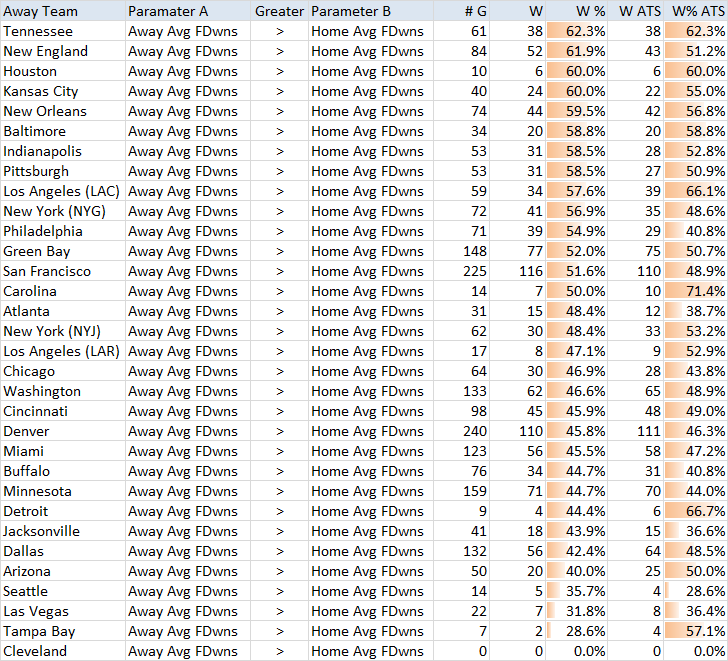Click the 'Pittsburgh' team cell
This screenshot has height=661, width=728.
[x=63, y=171]
